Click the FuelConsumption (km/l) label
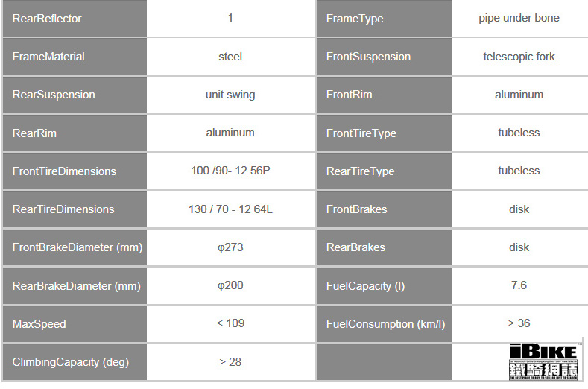This screenshot has height=389, width=588. pyautogui.click(x=385, y=324)
